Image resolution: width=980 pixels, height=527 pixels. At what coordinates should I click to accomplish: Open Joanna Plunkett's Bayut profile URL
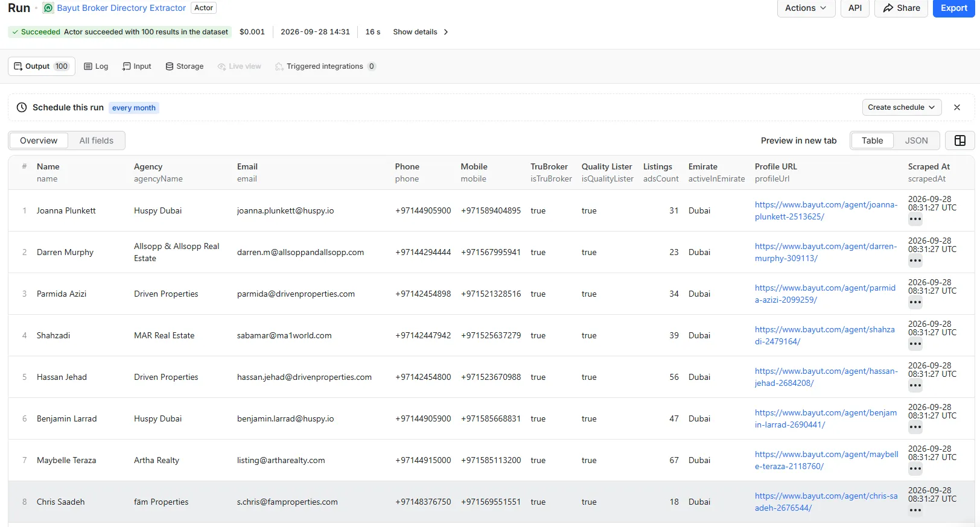[826, 210]
